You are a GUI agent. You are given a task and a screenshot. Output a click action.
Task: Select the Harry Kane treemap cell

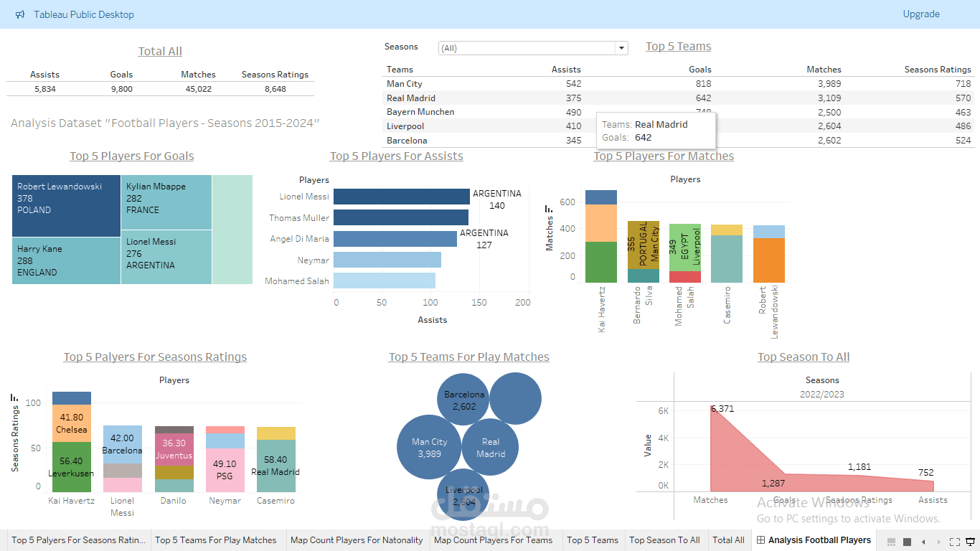(x=66, y=260)
